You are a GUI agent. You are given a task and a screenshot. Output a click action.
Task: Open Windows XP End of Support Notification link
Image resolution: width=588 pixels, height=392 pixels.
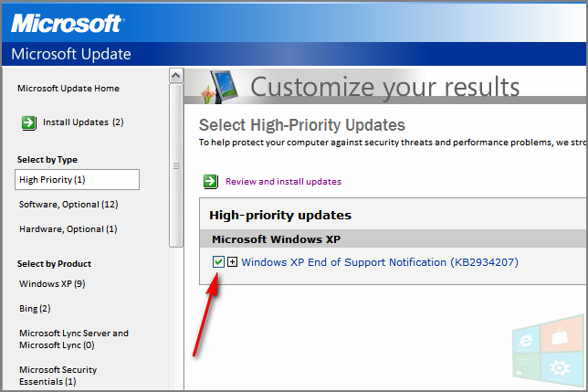(380, 262)
